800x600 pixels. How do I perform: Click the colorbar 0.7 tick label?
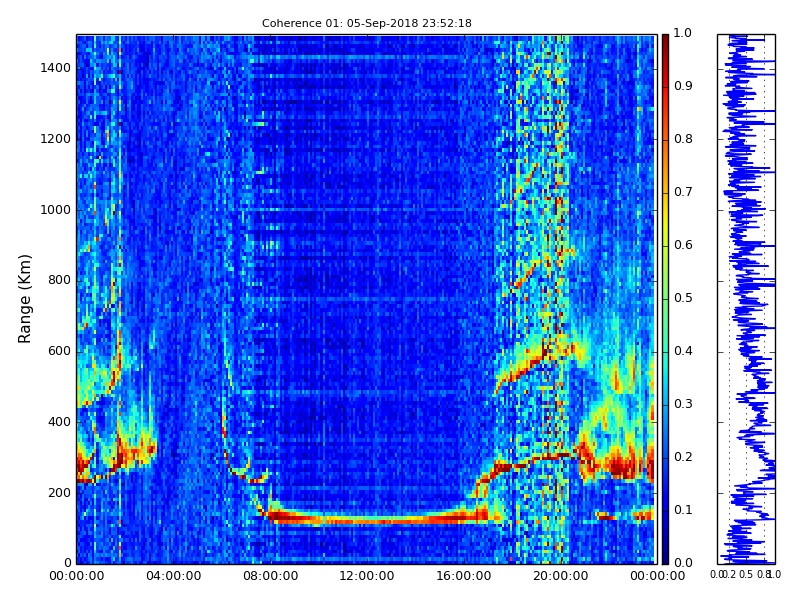tap(683, 192)
